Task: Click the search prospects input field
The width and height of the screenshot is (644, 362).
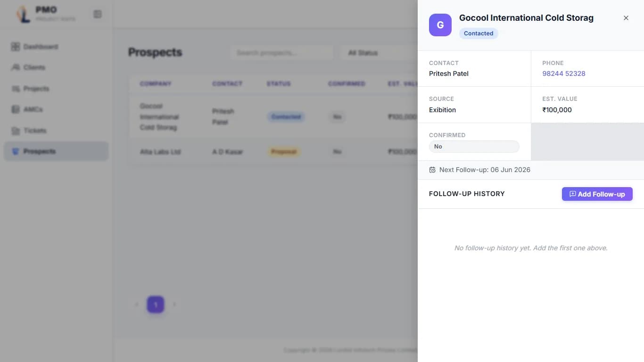Action: tap(281, 53)
